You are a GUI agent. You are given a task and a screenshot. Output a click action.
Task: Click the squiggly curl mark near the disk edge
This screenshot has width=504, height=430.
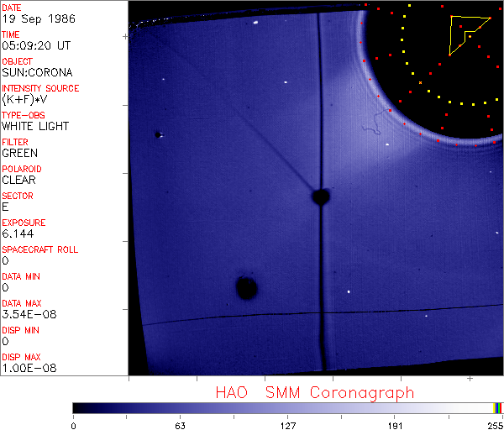coord(372,128)
